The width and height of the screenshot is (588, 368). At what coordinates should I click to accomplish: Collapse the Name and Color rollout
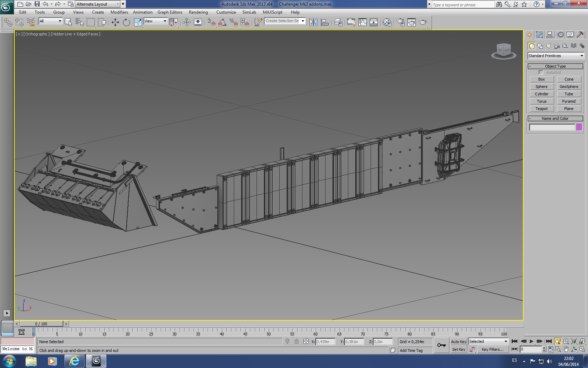click(x=555, y=118)
